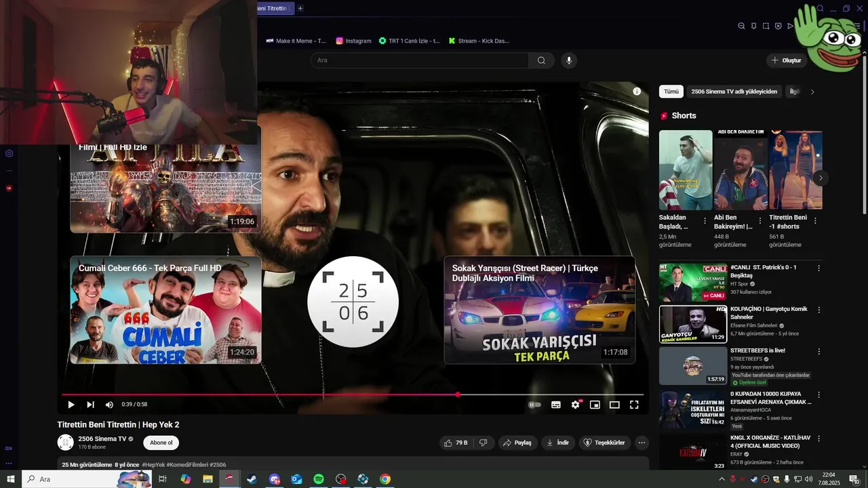868x488 pixels.
Task: Click the browser zoom-out magnifier icon
Action: click(x=741, y=26)
